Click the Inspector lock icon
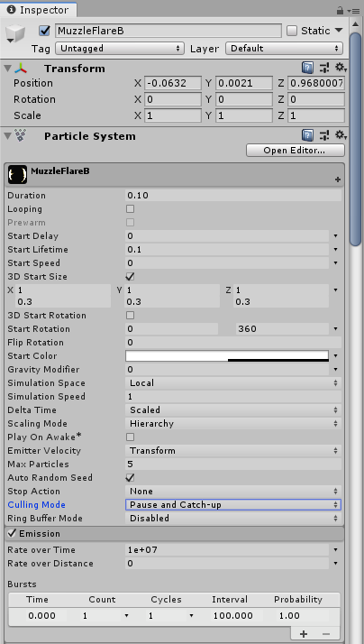The width and height of the screenshot is (364, 644). click(340, 10)
